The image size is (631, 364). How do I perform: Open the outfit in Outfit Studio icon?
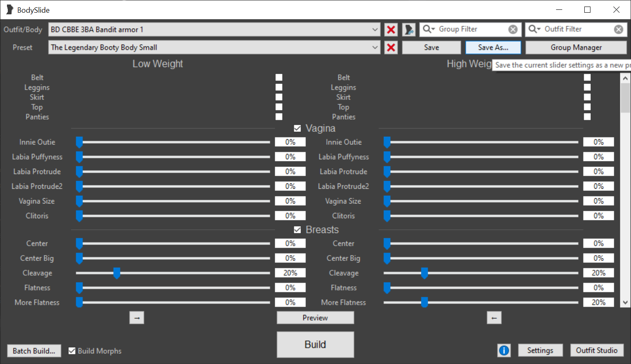tap(409, 29)
